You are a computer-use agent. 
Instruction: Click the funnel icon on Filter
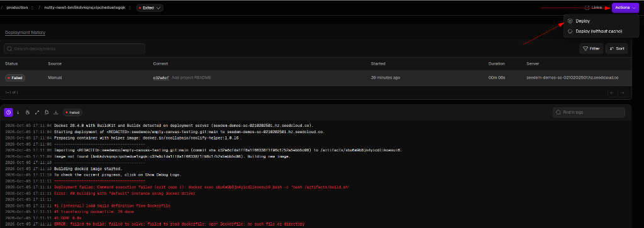pos(586,49)
